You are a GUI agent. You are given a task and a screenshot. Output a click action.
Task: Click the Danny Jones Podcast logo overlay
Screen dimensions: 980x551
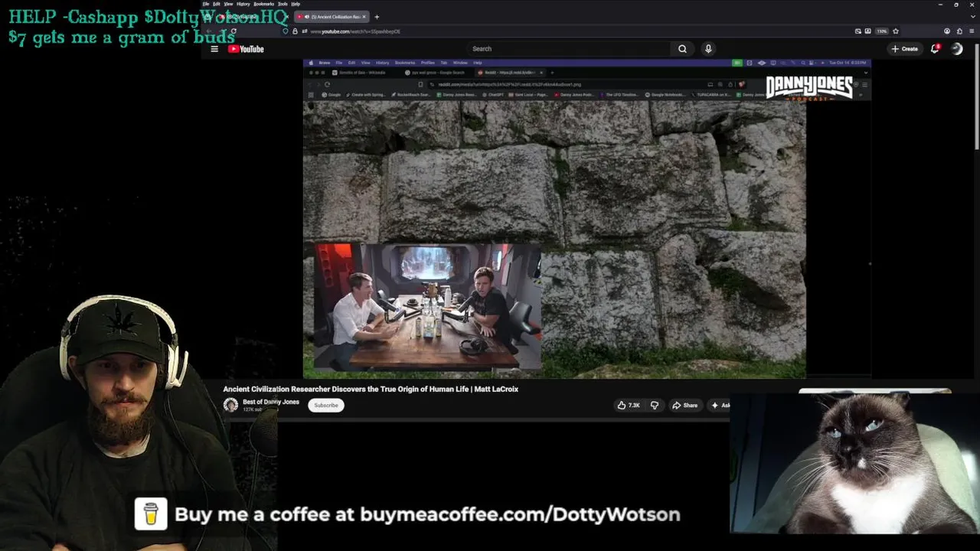coord(809,88)
